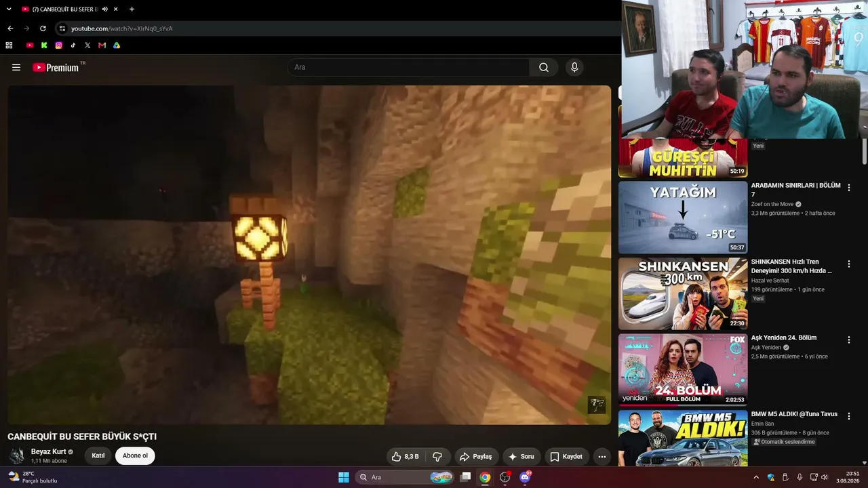The height and width of the screenshot is (488, 868).
Task: Open the YouTube guide hamburger menu
Action: tap(16, 67)
